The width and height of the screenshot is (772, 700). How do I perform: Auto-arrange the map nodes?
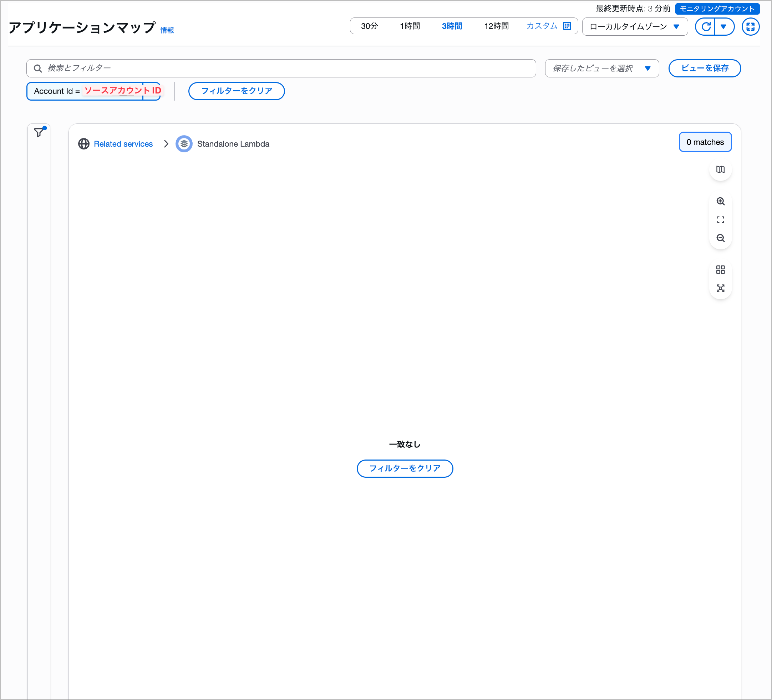pos(720,288)
